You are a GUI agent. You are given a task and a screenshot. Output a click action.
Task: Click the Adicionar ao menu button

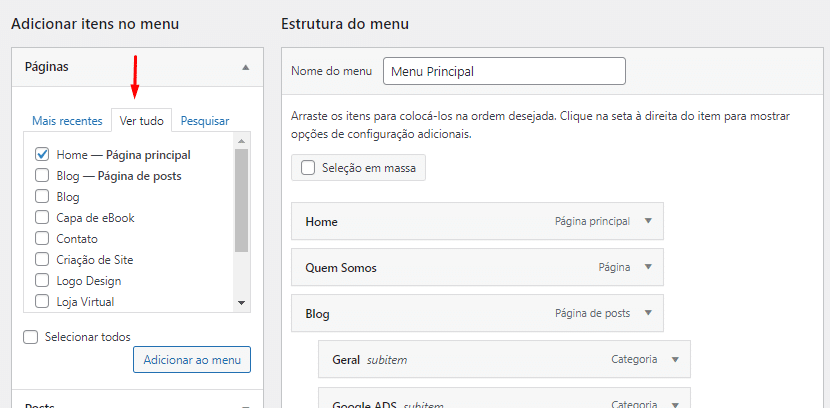[192, 359]
